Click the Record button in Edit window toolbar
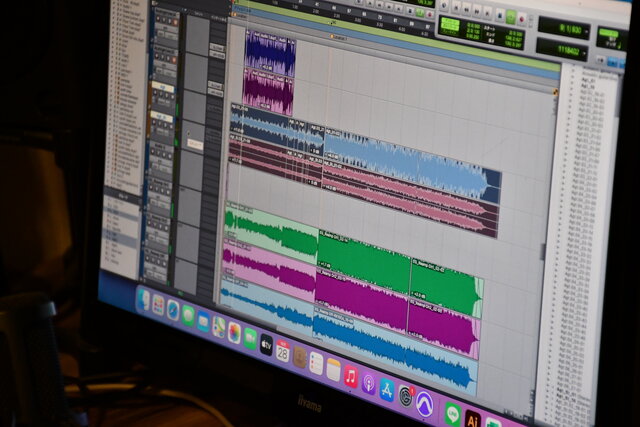Image resolution: width=640 pixels, height=427 pixels. 430,14
